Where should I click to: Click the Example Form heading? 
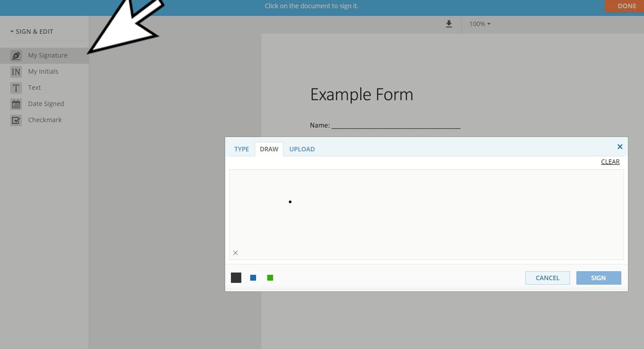pyautogui.click(x=362, y=94)
